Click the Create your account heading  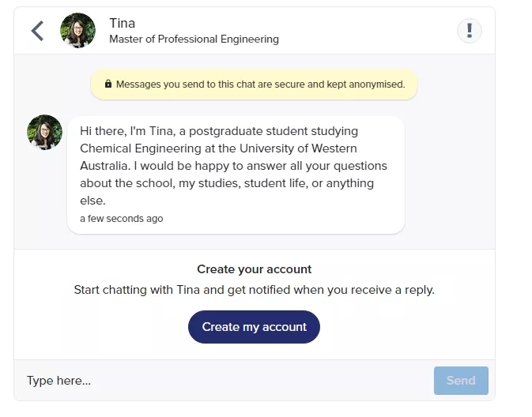[254, 269]
